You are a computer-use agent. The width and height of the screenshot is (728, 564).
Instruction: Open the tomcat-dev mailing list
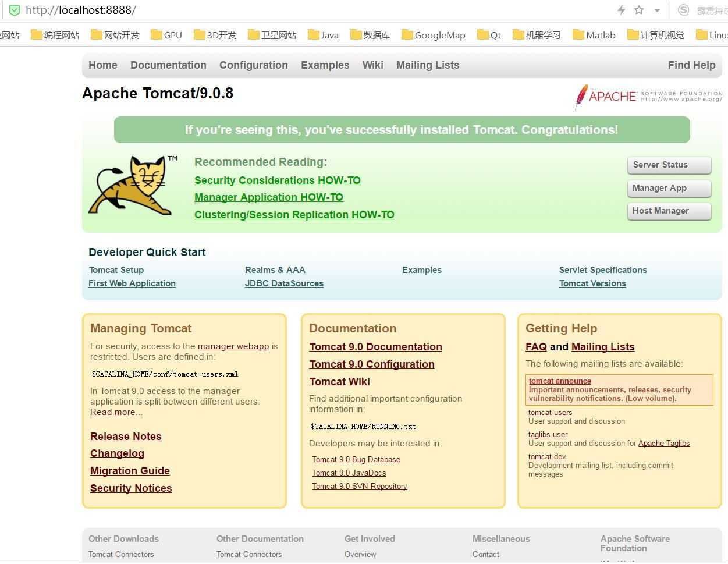coord(547,457)
